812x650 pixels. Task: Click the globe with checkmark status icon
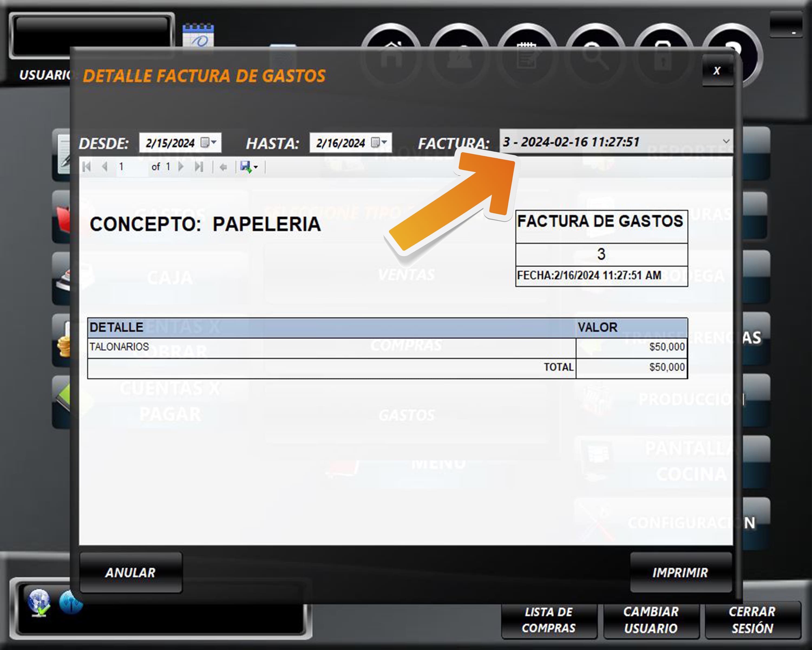click(39, 602)
